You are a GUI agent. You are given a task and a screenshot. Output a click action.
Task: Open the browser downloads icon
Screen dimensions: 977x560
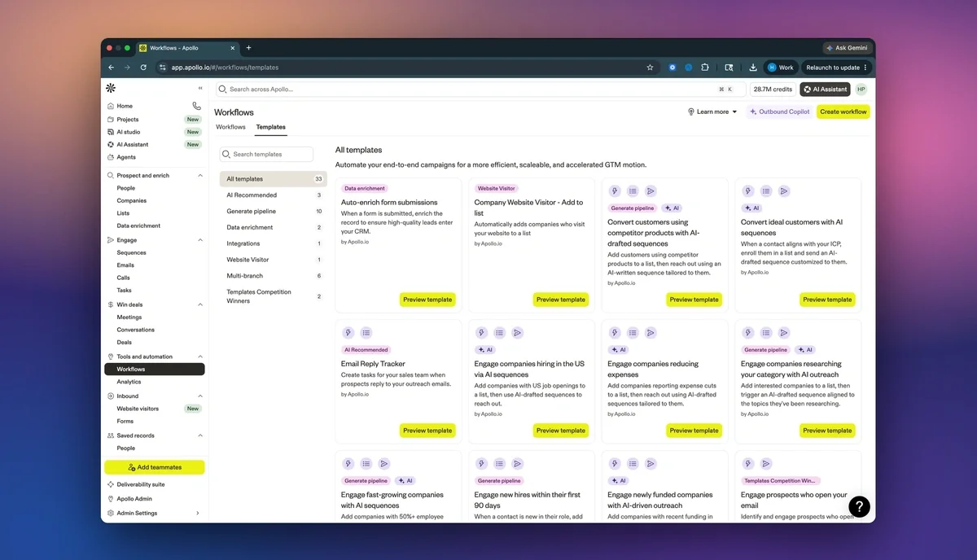coord(753,68)
